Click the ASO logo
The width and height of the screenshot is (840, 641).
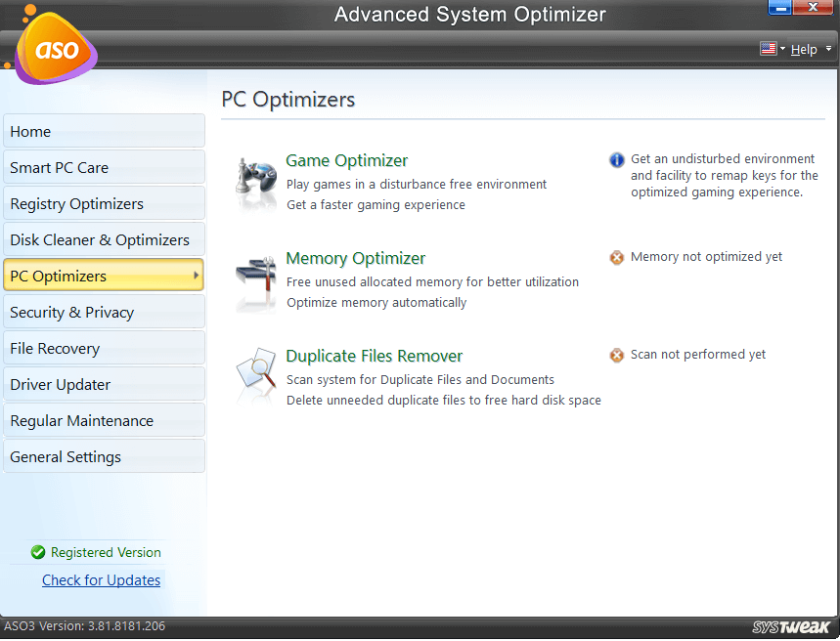pos(56,50)
